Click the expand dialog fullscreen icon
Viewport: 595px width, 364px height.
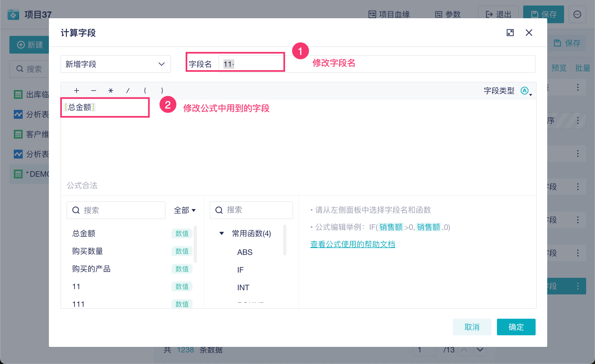pyautogui.click(x=510, y=33)
